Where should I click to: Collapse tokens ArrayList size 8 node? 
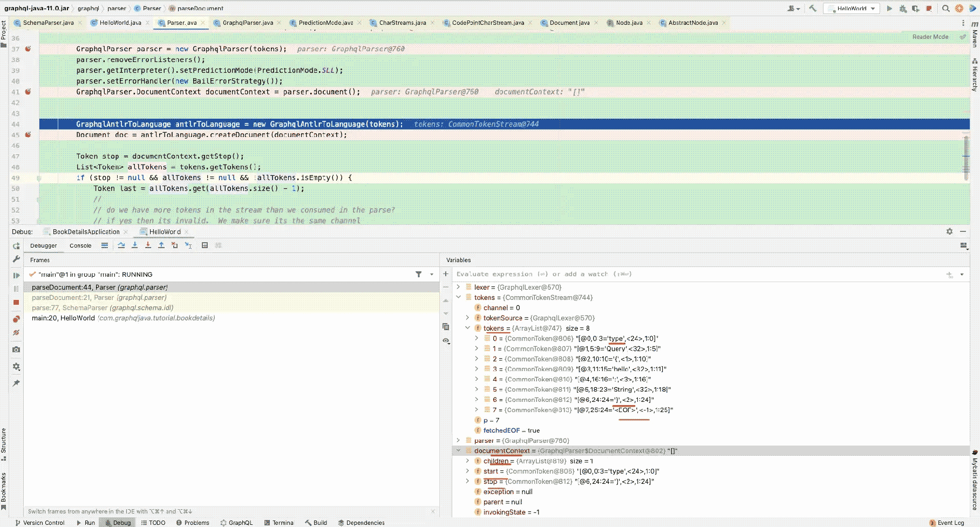(x=468, y=328)
